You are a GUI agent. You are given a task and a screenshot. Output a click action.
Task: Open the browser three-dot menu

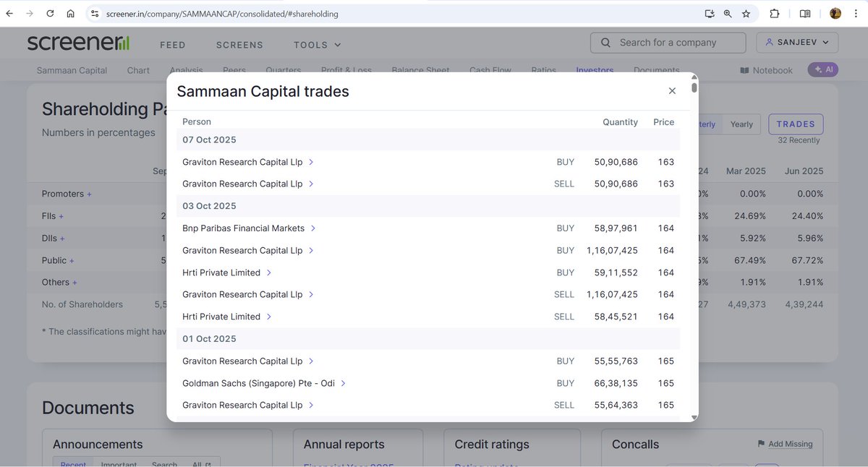(x=856, y=14)
